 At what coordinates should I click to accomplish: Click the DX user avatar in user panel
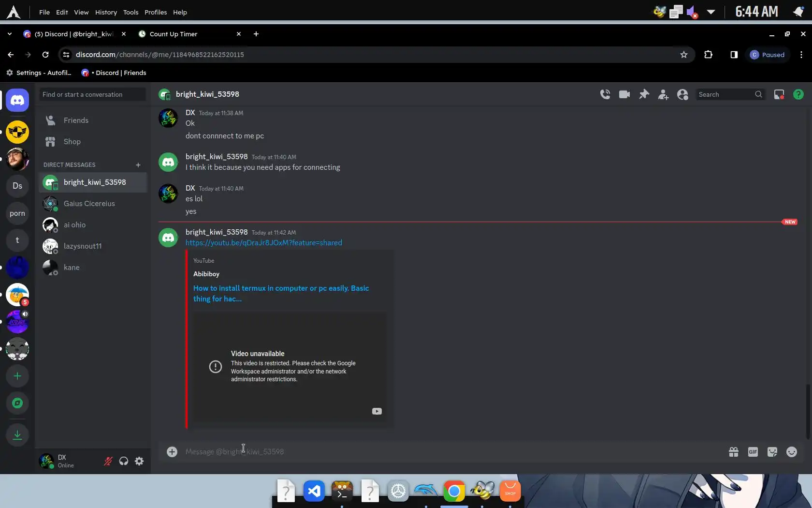coord(46,461)
